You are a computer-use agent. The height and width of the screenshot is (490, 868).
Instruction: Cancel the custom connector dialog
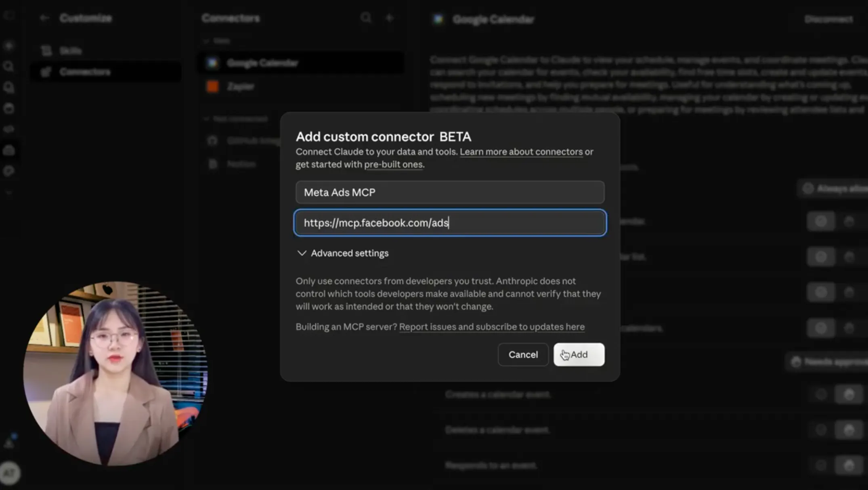523,354
